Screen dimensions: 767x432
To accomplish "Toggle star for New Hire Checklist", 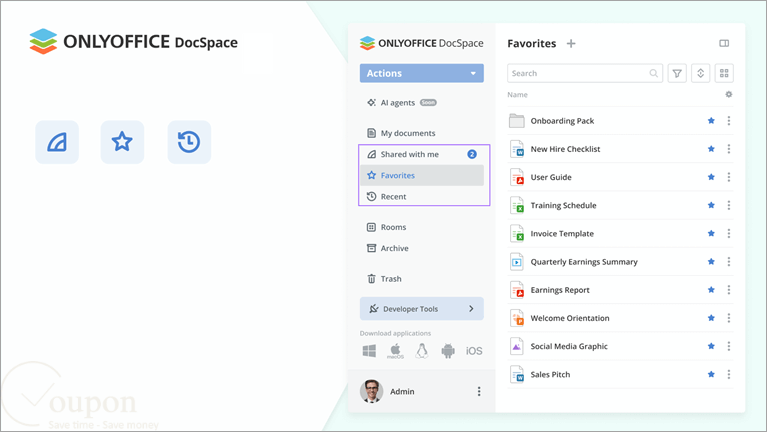I will [x=711, y=149].
